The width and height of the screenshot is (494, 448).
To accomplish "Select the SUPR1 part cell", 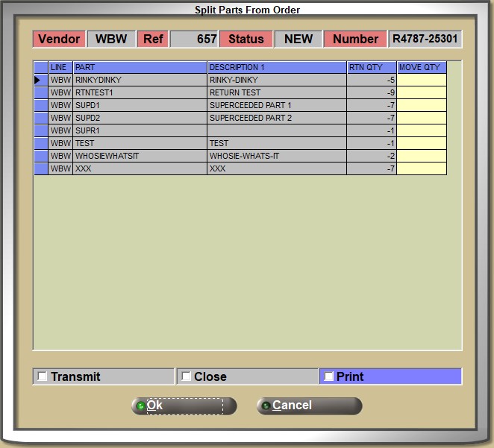I will tap(140, 130).
